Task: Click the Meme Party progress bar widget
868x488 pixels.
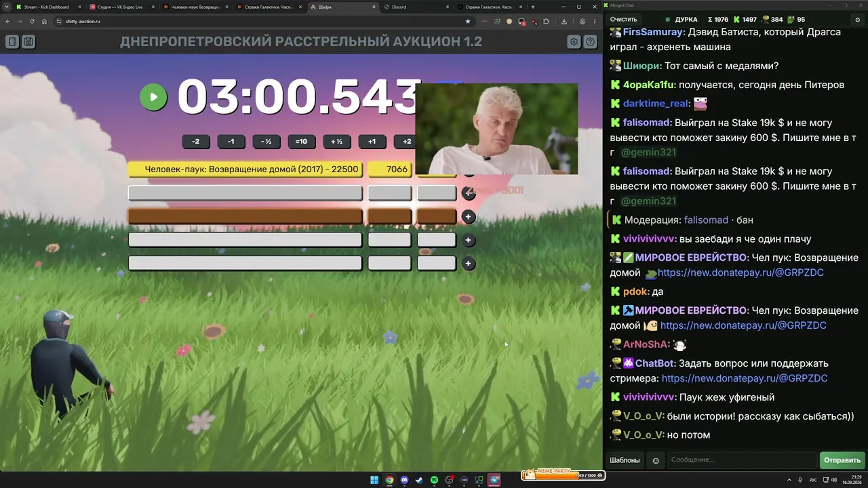Action: click(562, 474)
